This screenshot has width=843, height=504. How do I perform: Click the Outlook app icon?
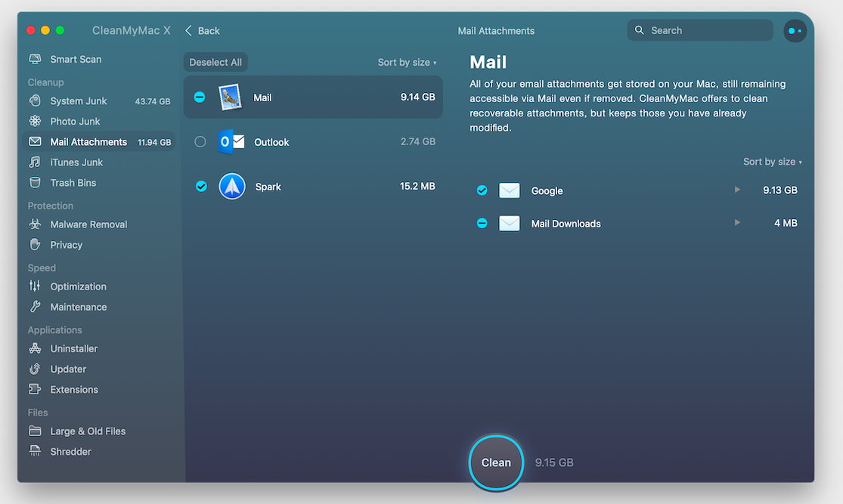click(231, 142)
